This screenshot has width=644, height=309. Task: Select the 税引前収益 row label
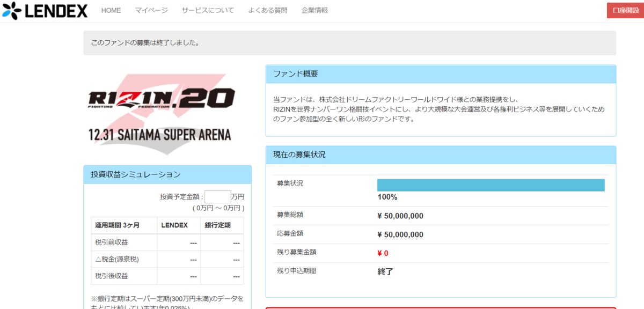pos(111,242)
